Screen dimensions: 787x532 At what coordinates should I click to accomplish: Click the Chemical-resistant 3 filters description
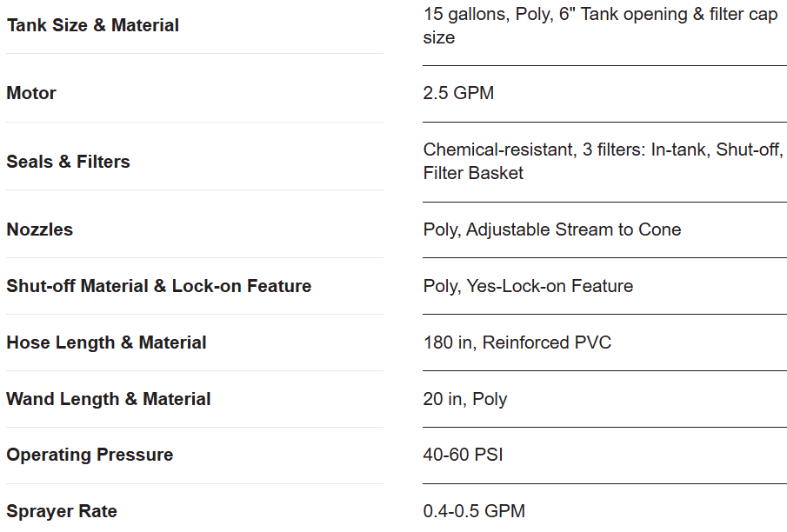coord(603,161)
